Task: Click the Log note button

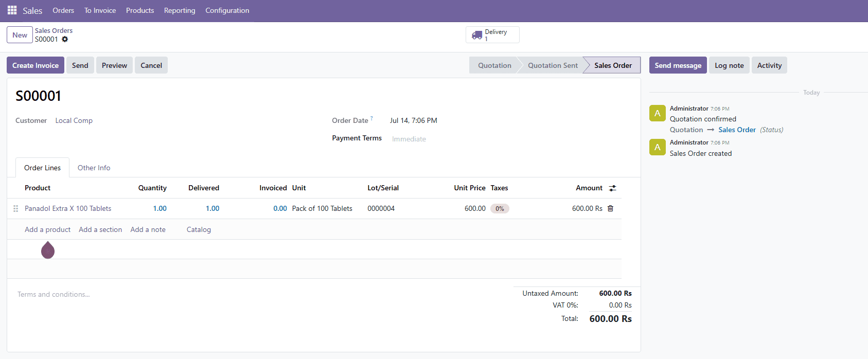Action: (729, 65)
